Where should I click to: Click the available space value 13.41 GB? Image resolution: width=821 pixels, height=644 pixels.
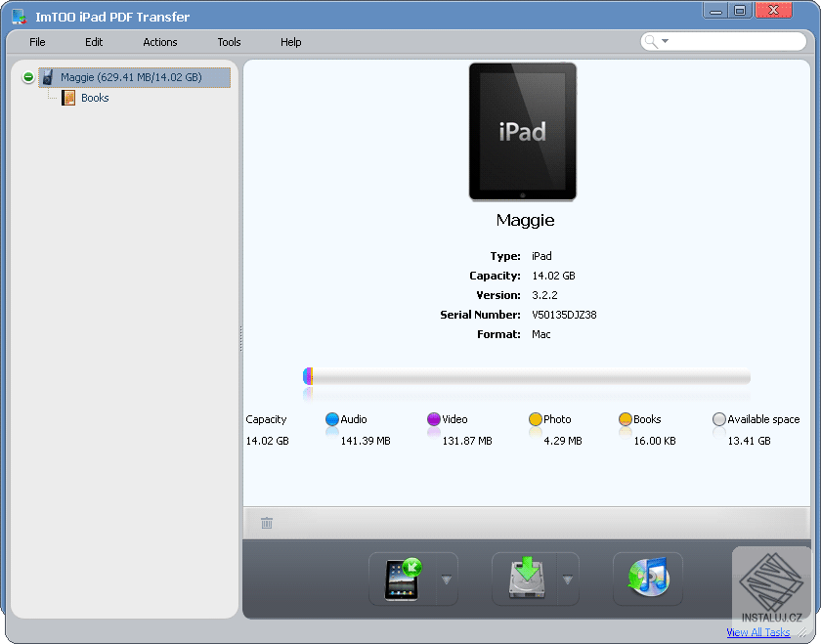coord(749,441)
